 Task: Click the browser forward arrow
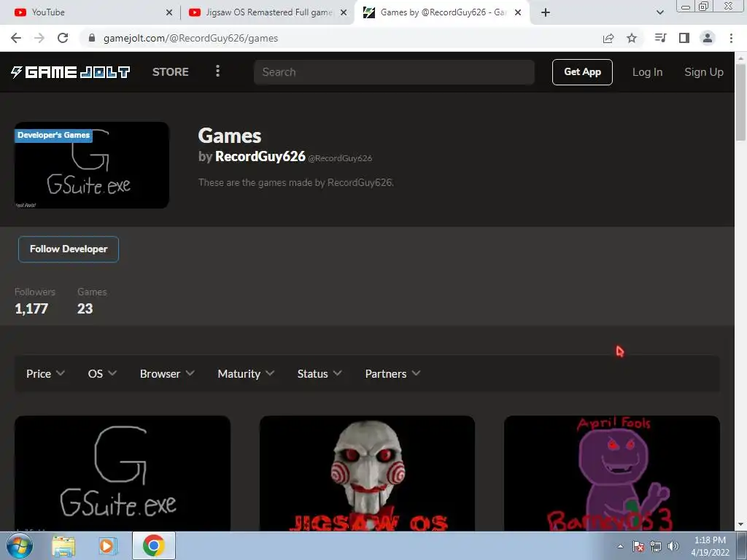click(39, 38)
